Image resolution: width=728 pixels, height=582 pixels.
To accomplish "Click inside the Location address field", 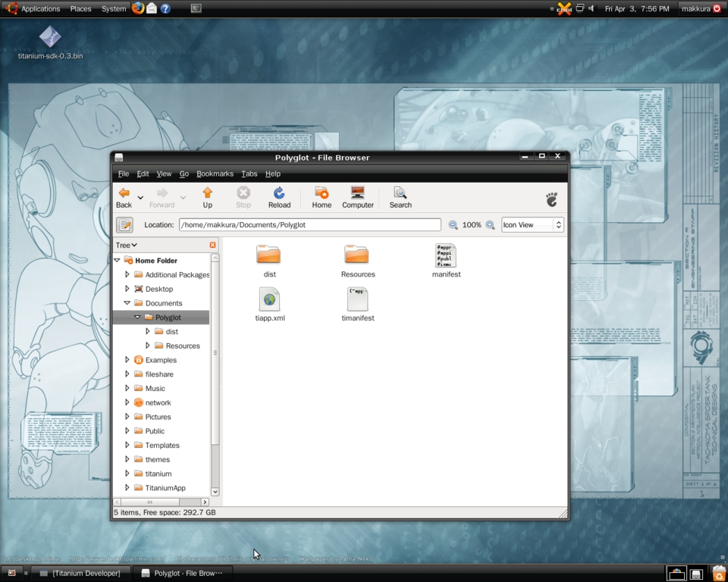I will coord(303,224).
